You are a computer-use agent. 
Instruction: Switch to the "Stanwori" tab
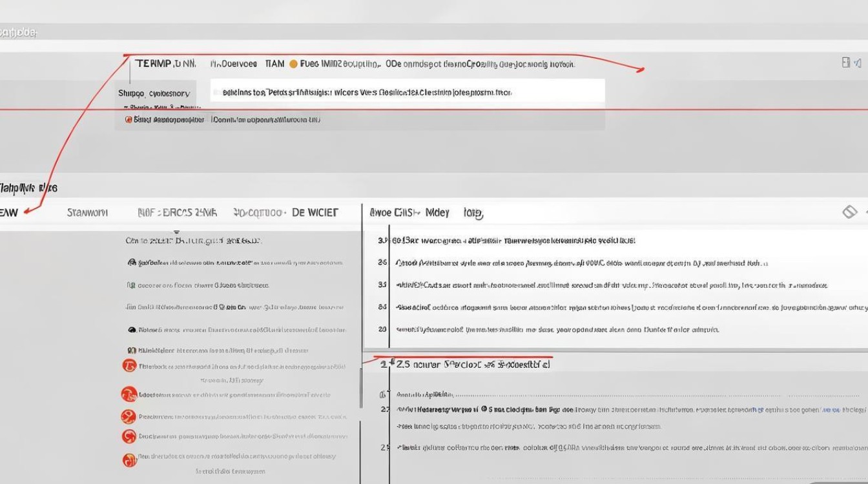point(87,212)
